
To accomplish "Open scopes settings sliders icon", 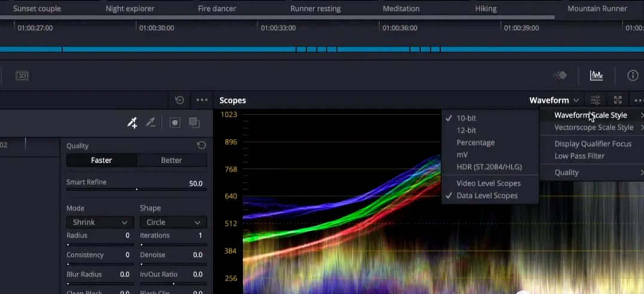I will coord(595,100).
